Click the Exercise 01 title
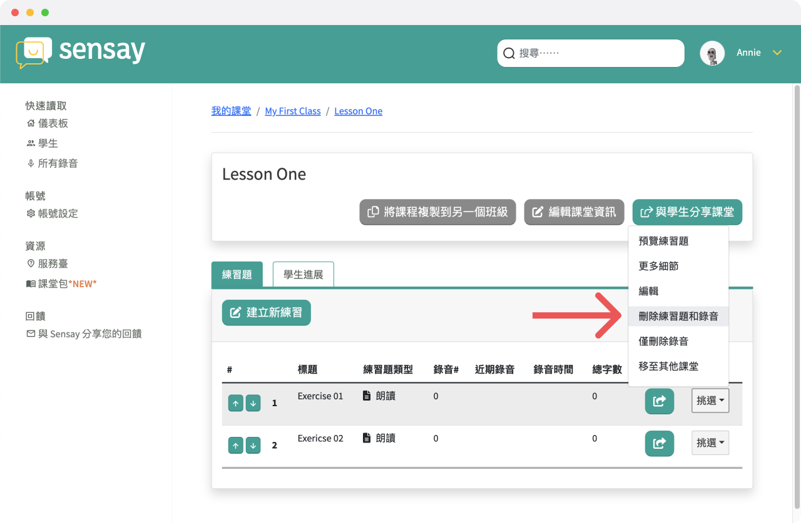Viewport: 801px width, 532px height. tap(320, 396)
